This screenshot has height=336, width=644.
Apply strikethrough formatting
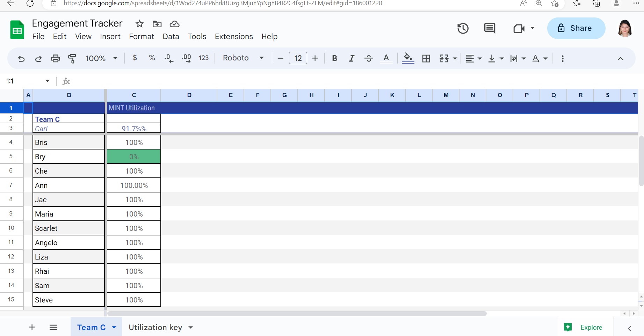(369, 58)
